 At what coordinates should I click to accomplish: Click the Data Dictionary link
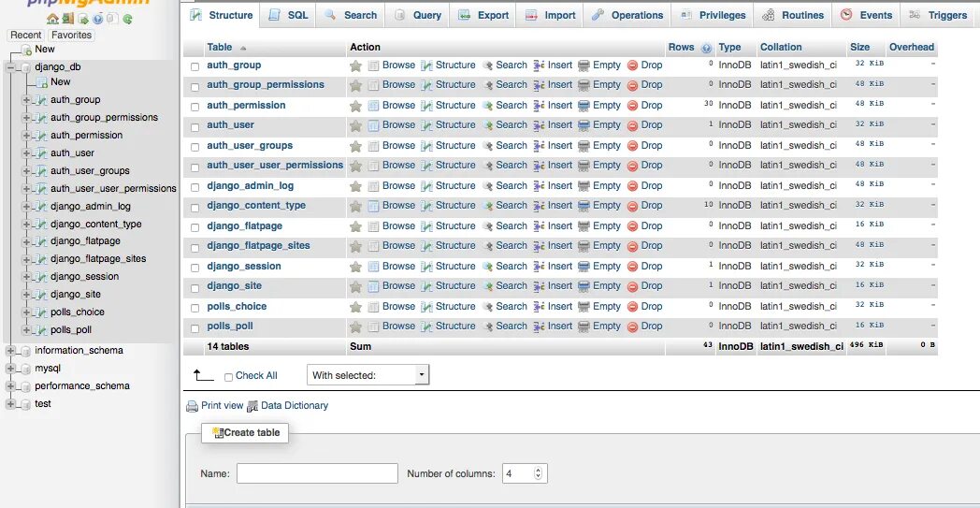click(x=295, y=406)
